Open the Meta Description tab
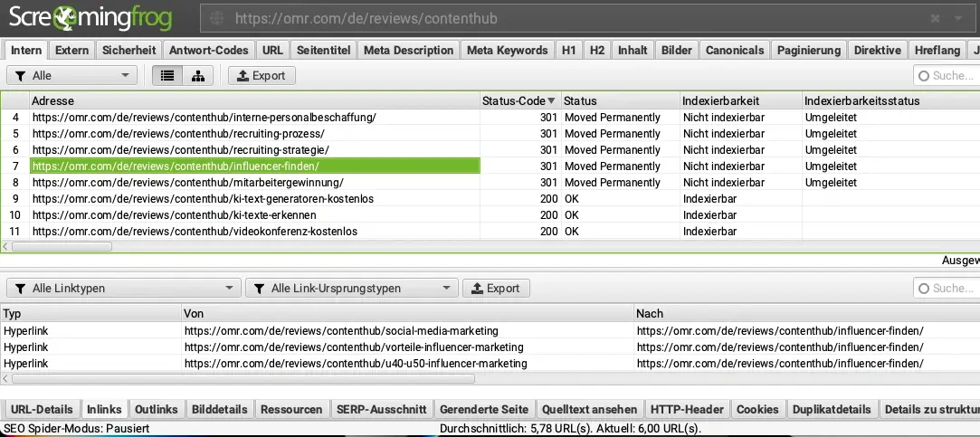The image size is (980, 437). 409,50
